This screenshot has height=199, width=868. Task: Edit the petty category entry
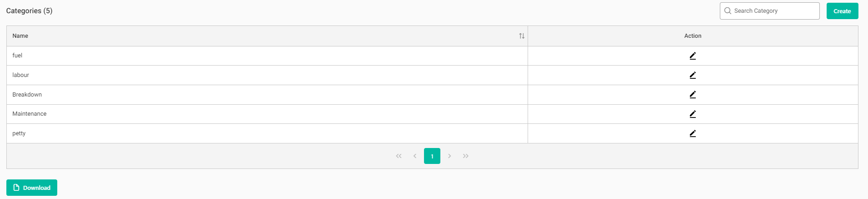tap(693, 133)
